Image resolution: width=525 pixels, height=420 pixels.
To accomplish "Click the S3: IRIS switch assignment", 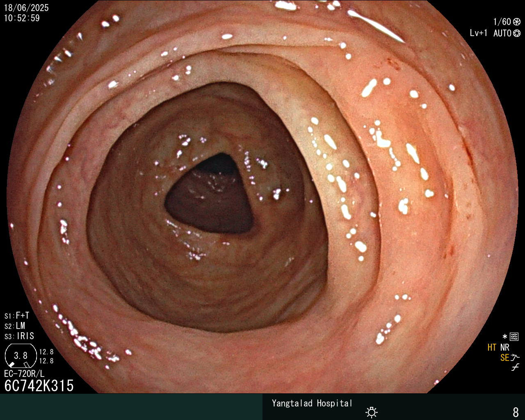I will [19, 336].
